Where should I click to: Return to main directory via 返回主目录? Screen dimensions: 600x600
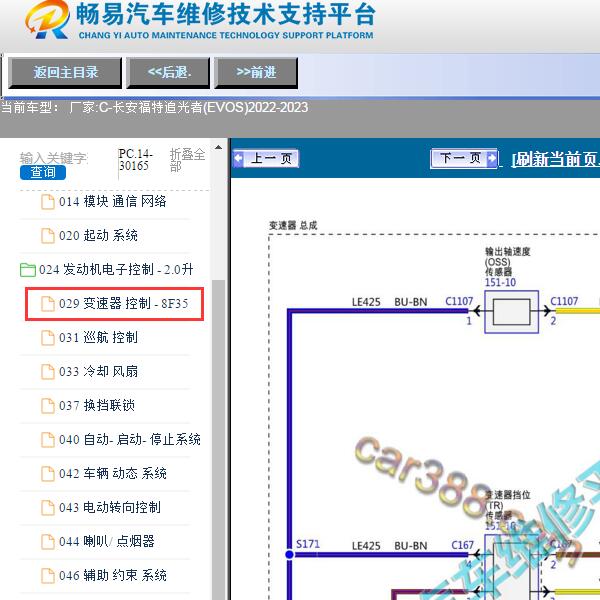click(65, 73)
